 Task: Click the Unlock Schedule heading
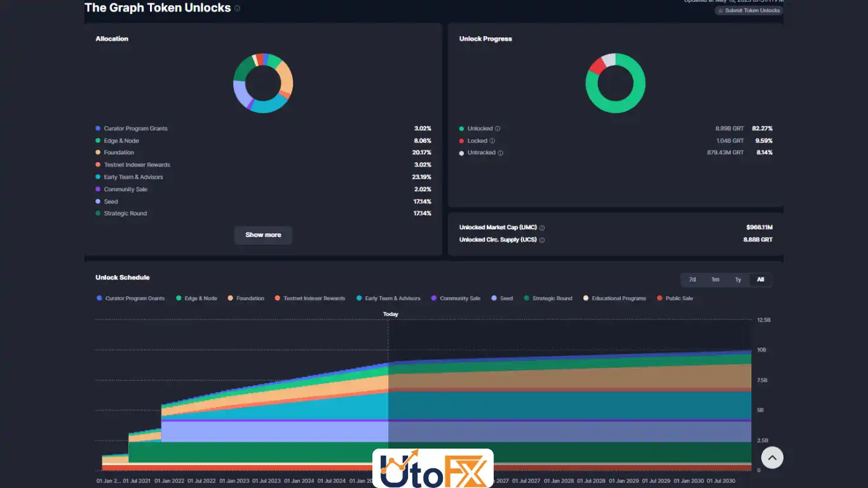point(123,278)
